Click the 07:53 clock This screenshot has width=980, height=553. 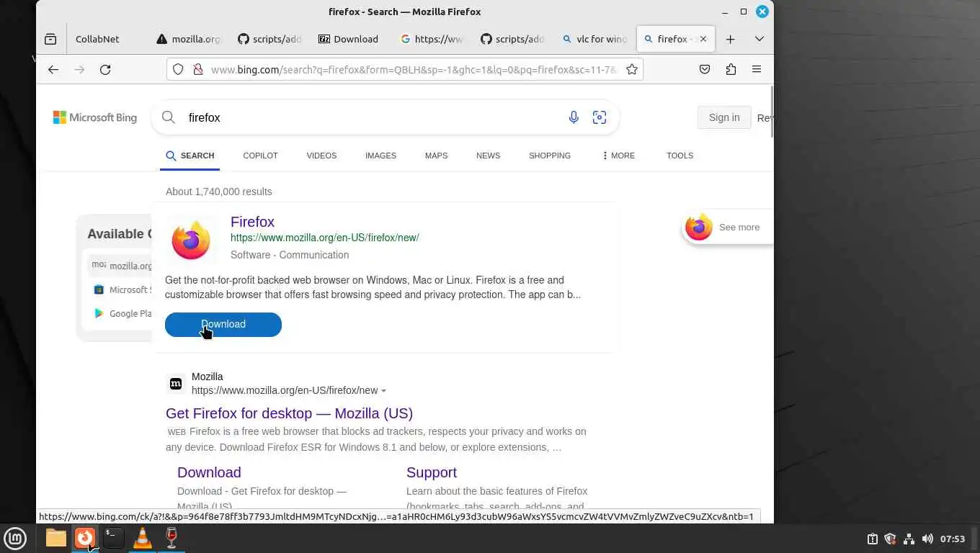pyautogui.click(x=953, y=539)
